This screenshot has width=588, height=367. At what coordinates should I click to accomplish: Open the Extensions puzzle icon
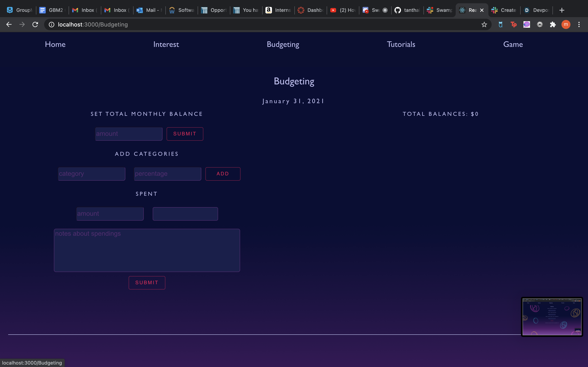click(553, 24)
